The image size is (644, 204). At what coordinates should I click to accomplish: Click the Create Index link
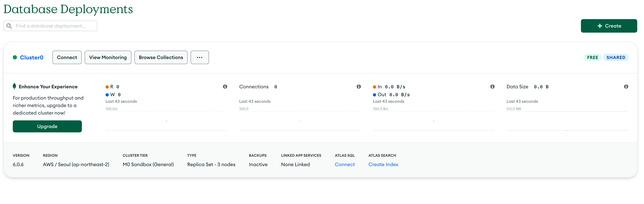click(x=383, y=164)
